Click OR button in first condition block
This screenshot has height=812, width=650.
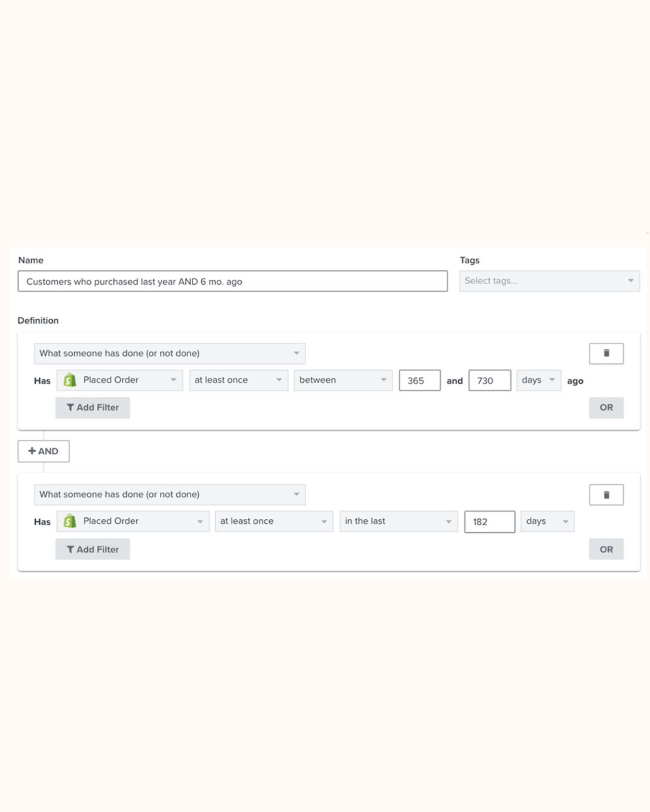point(606,407)
